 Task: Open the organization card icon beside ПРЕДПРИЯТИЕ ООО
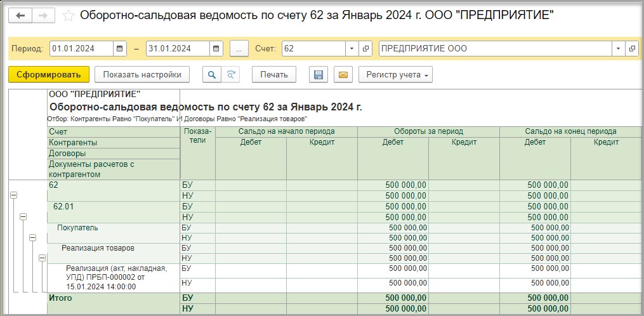(631, 49)
